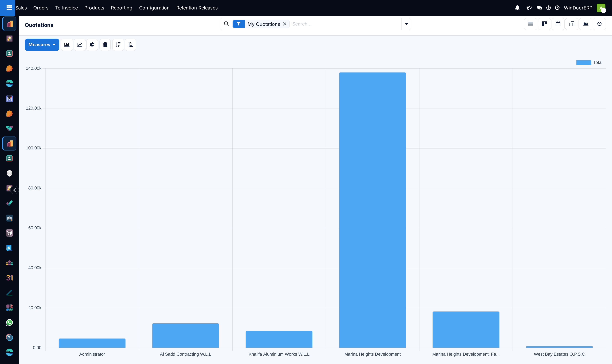Screen dimensions: 612x364
Task: Open the Sign pen app icon
Action: tap(9, 293)
